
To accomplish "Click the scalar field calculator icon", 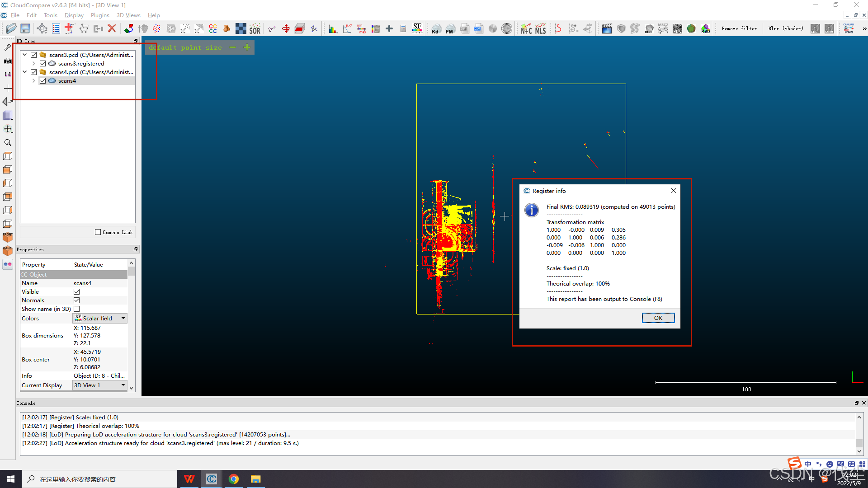I will pos(403,29).
